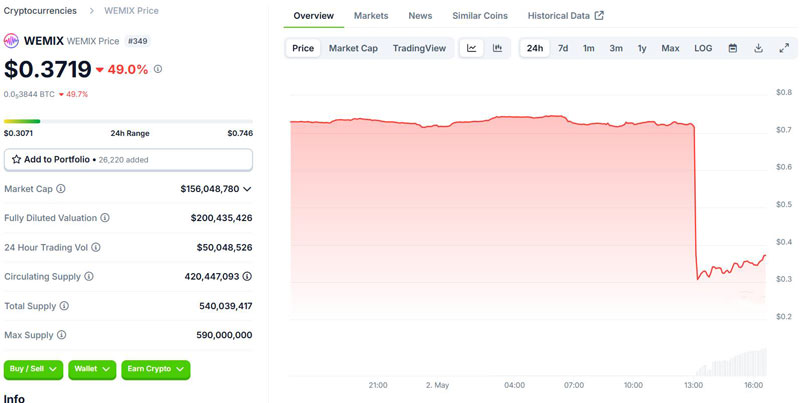The width and height of the screenshot is (800, 403).
Task: Toggle LOG scale on chart
Action: click(x=703, y=48)
